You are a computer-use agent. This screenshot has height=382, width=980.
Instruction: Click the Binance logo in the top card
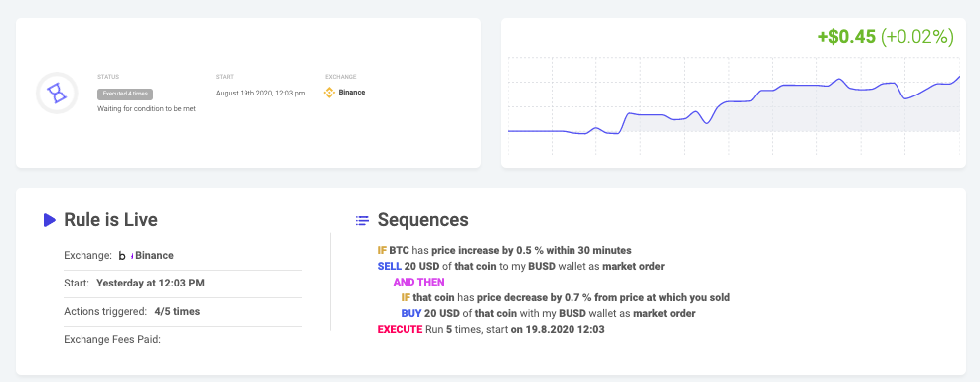click(329, 93)
